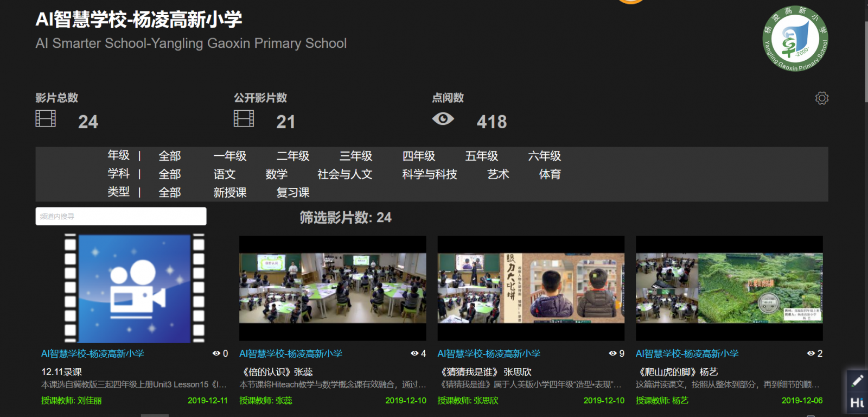Click the pencil edit icon

(x=857, y=381)
